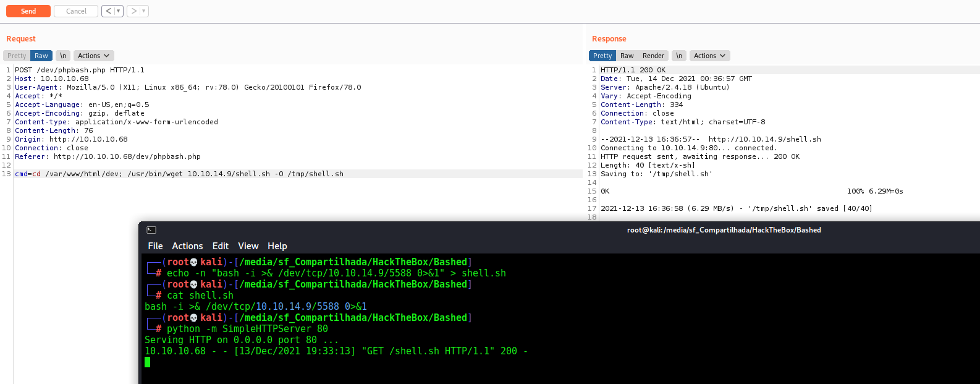Screen dimensions: 980x384
Task: Switch Request view to Pretty
Action: click(17, 56)
